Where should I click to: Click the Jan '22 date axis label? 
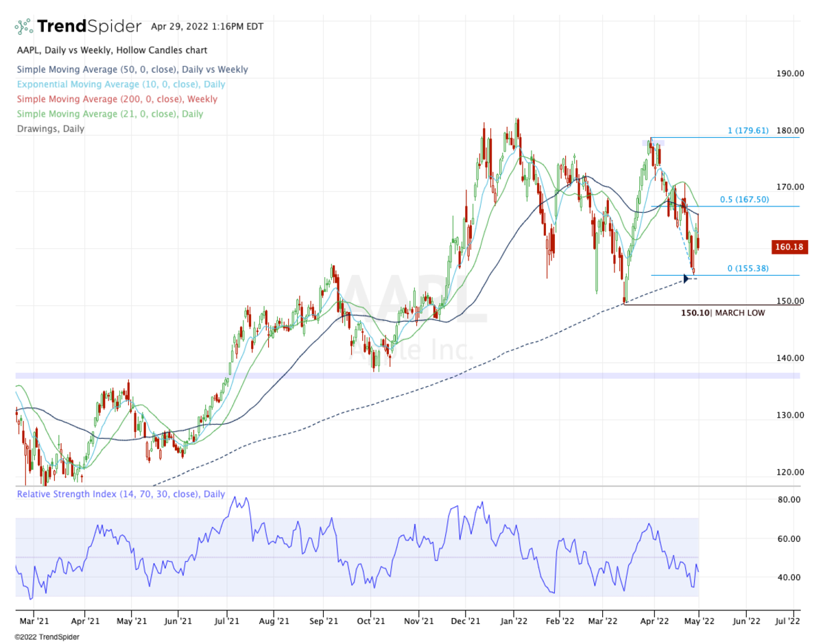pyautogui.click(x=514, y=621)
